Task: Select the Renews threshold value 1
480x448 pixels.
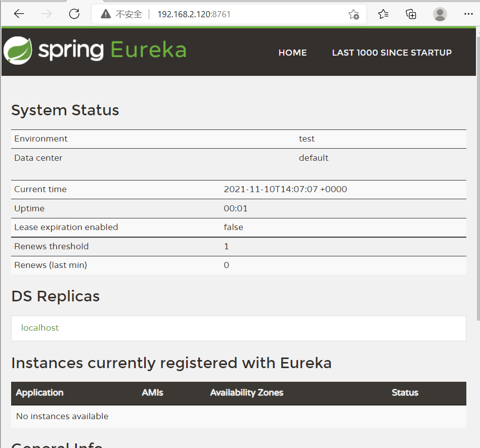Action: (226, 246)
